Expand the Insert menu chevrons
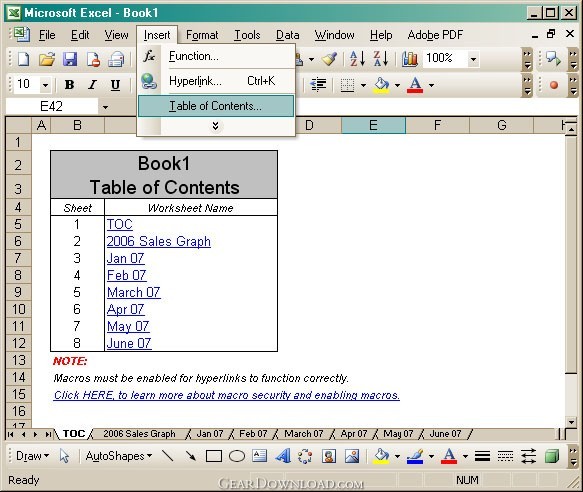 pos(215,126)
